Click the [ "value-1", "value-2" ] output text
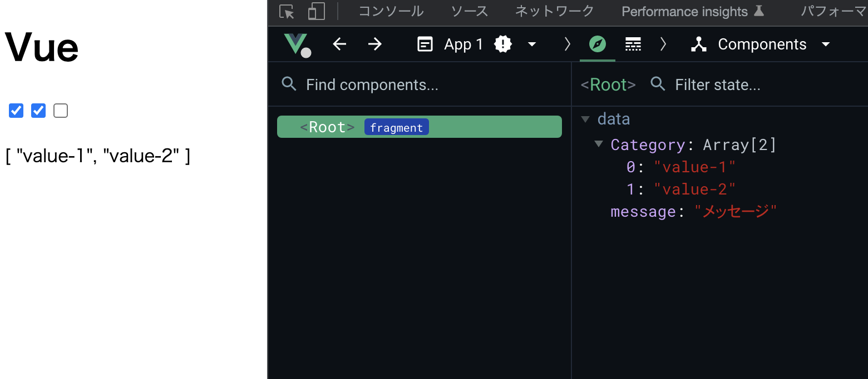This screenshot has height=379, width=868. (98, 156)
